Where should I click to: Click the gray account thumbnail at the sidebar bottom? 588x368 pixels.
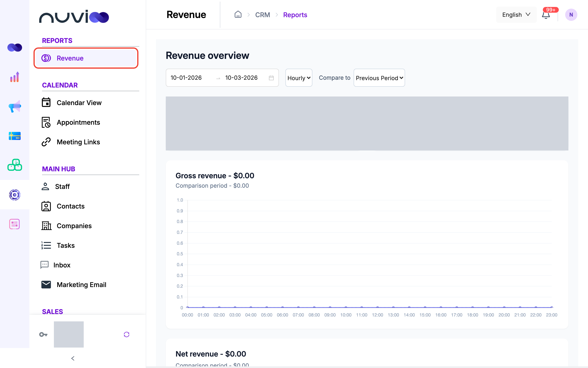pos(69,334)
